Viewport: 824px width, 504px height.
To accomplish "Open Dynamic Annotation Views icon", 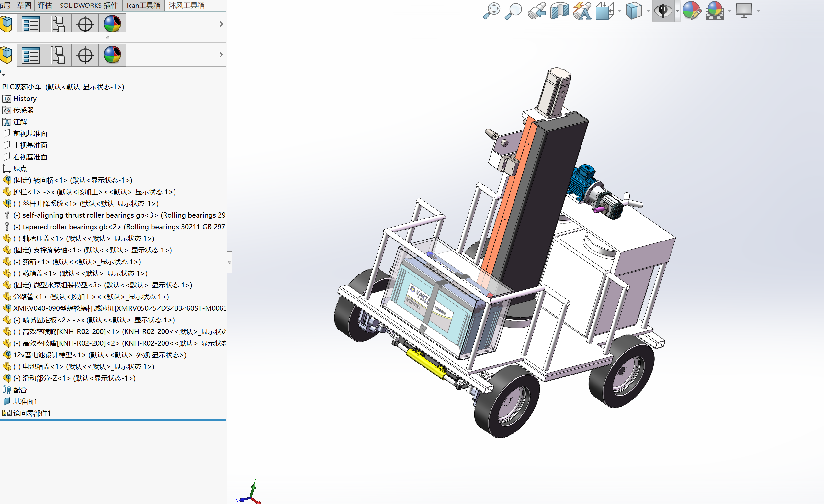I will tap(582, 11).
